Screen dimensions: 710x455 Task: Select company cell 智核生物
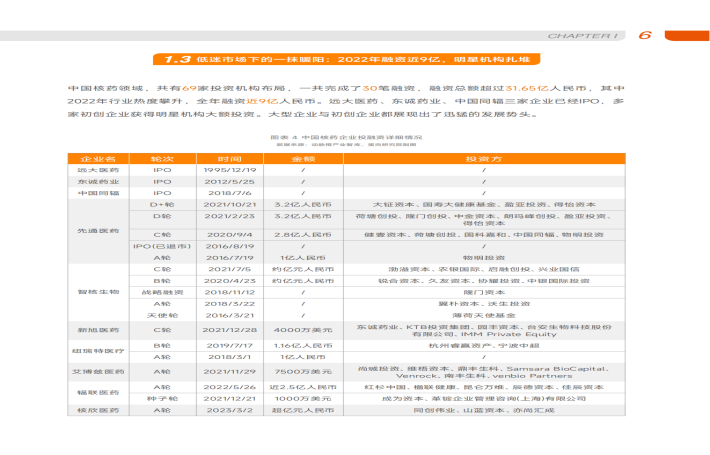tap(98, 292)
